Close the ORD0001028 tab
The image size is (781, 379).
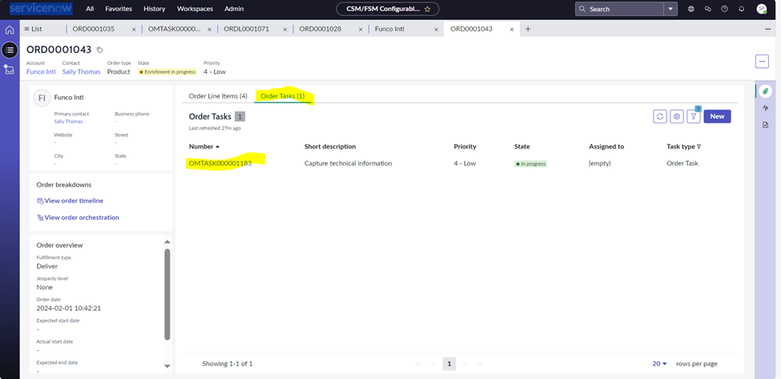[361, 29]
